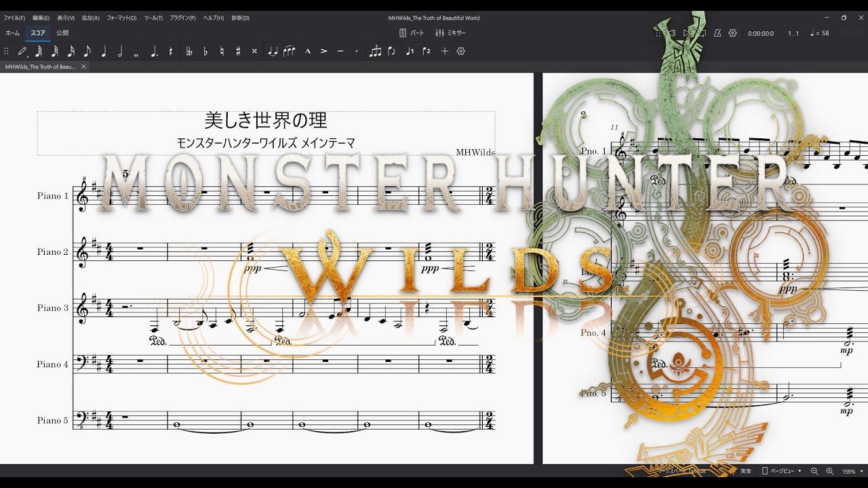Viewport: 868px width, 488px height.
Task: Open the tuplet menu
Action: [x=375, y=51]
